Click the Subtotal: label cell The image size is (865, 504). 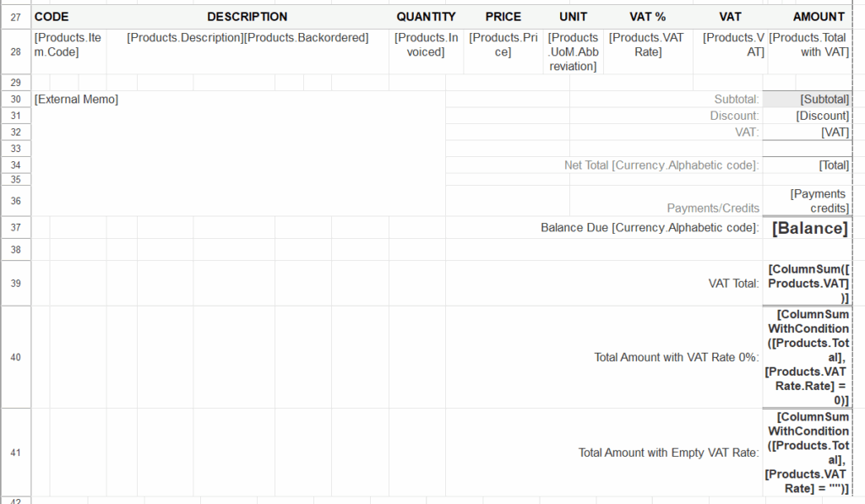point(666,100)
